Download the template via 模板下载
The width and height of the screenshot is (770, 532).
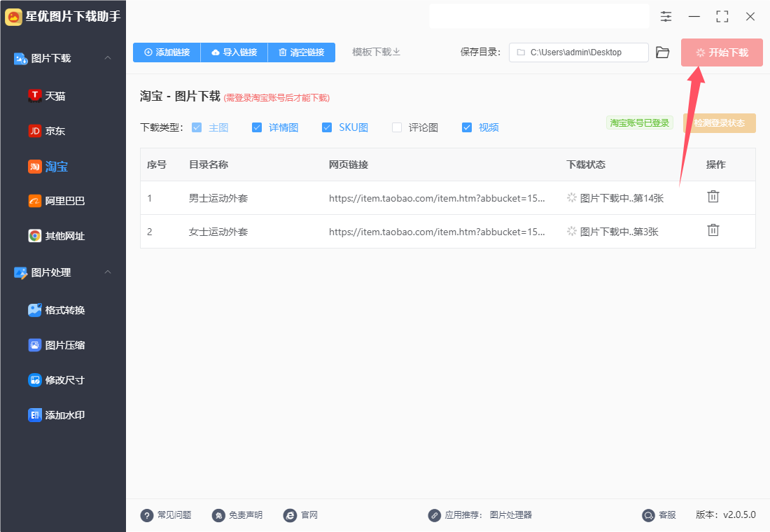pos(376,52)
